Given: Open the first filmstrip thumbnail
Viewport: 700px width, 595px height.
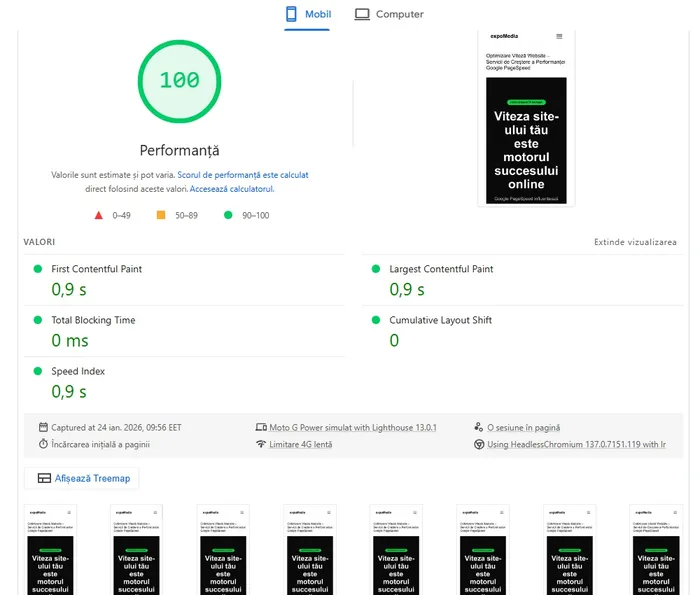Looking at the screenshot, I should point(50,549).
